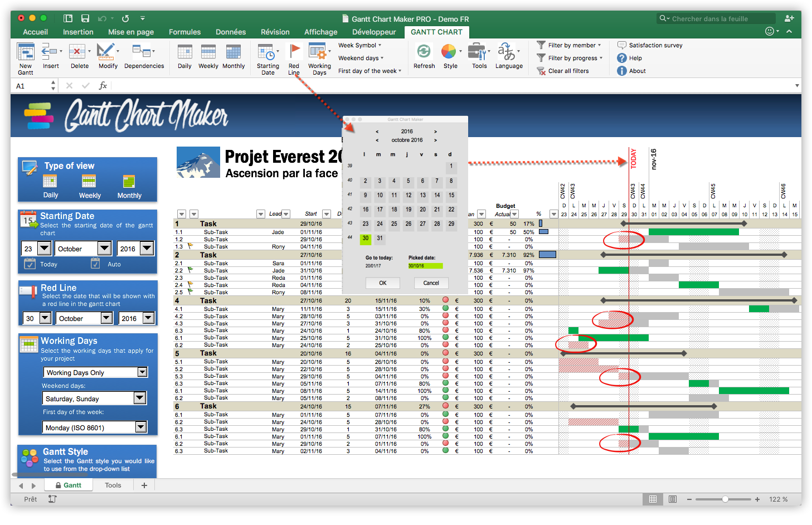Open the Week Symbol dropdown
This screenshot has width=812, height=525.
point(359,45)
